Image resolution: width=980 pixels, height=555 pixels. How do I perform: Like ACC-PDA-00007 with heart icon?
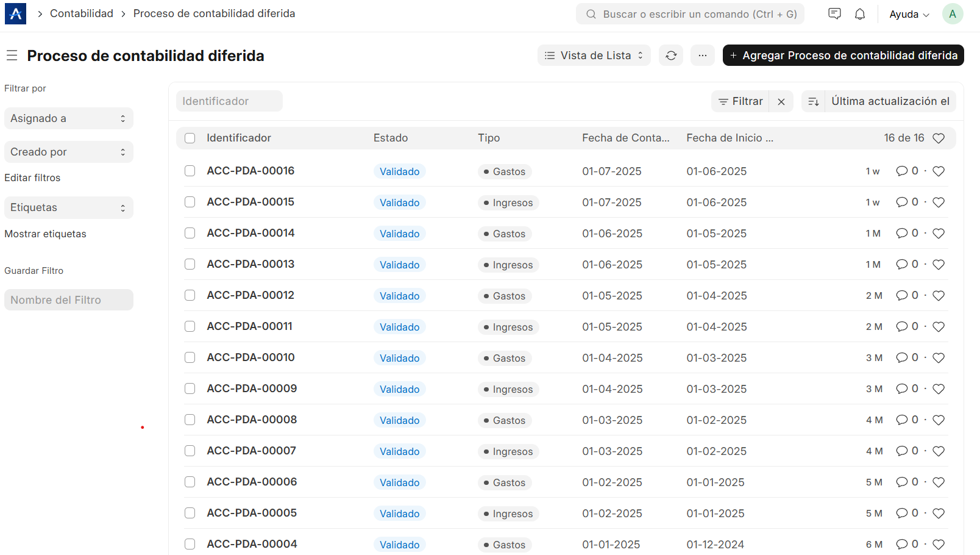(x=939, y=451)
